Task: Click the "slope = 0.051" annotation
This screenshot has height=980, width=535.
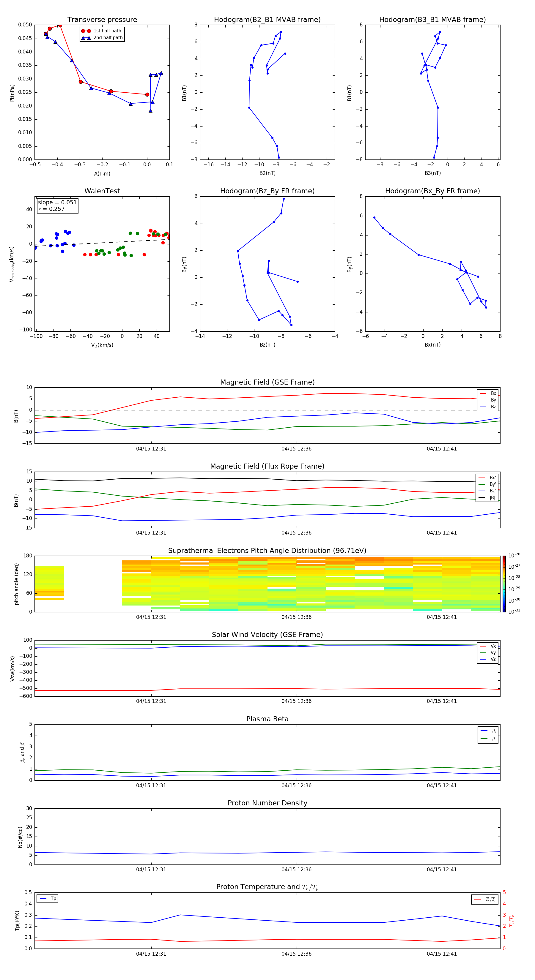Action: (57, 203)
